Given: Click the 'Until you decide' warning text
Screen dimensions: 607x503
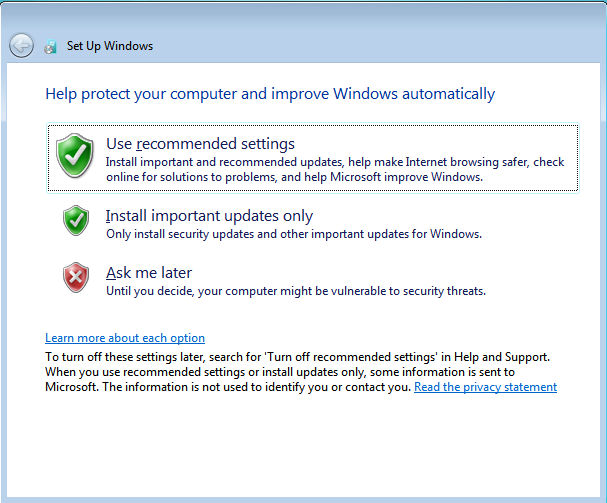Looking at the screenshot, I should [x=296, y=291].
